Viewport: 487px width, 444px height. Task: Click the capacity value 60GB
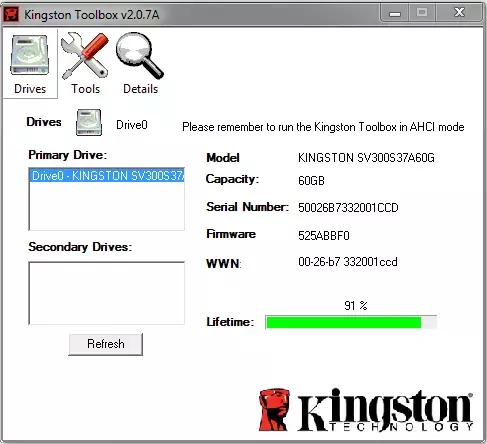point(311,181)
